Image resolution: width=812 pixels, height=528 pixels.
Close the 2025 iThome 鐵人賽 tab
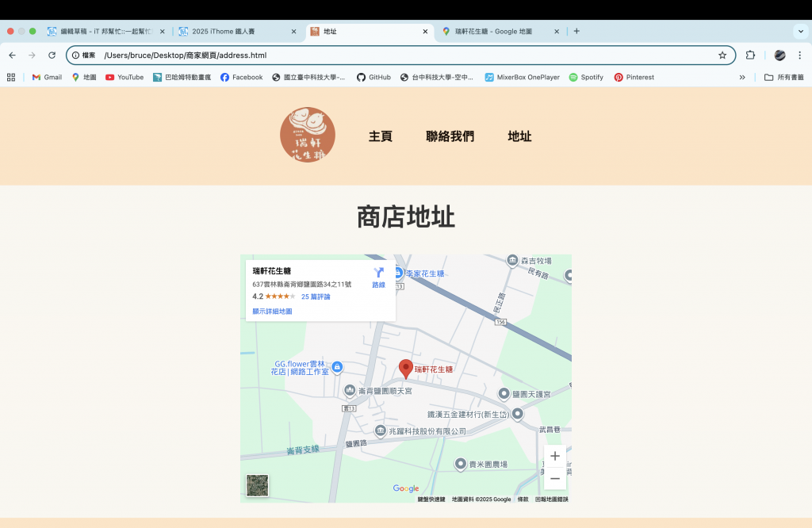[293, 32]
